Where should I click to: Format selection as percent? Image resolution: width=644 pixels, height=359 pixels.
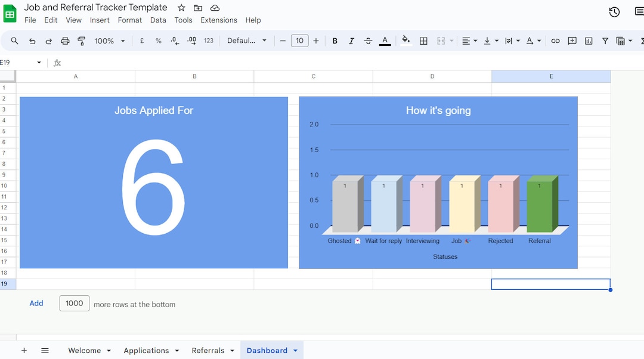tap(158, 41)
